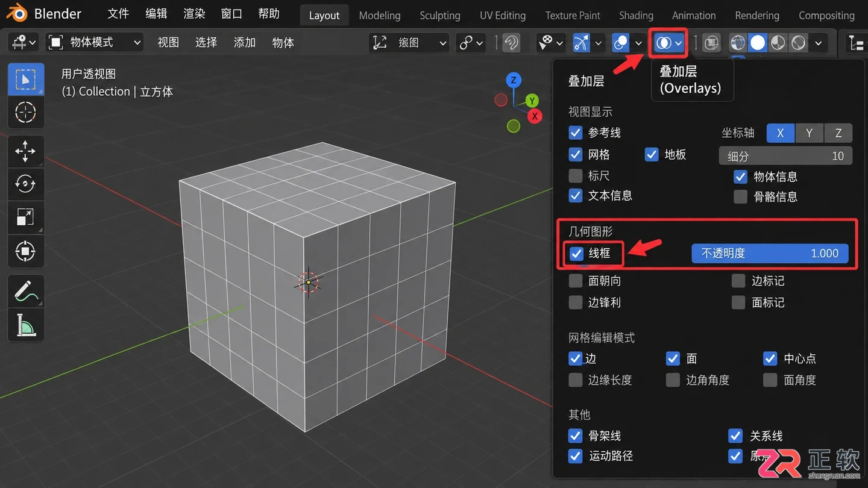Enable the 标尺 checkbox

tap(576, 176)
